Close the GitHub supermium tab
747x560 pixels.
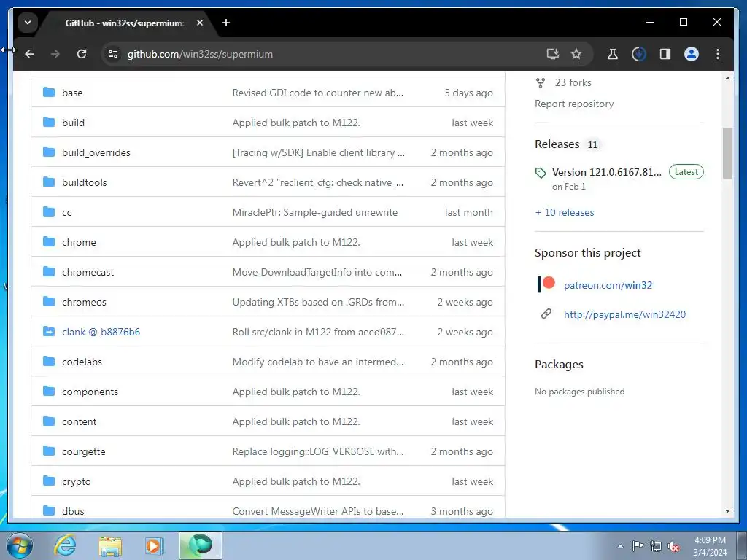click(200, 23)
